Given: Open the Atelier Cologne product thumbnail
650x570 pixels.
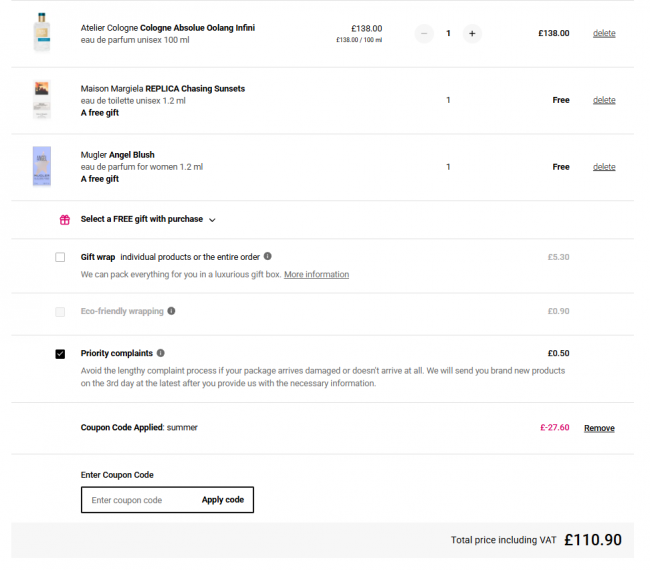Looking at the screenshot, I should tap(42, 33).
